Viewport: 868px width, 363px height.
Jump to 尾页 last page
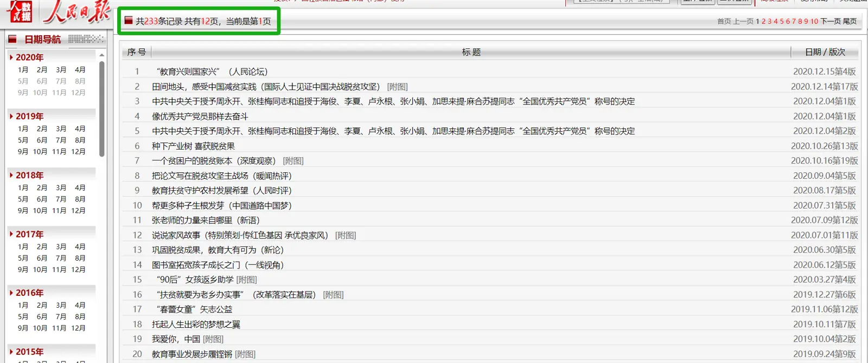tap(850, 22)
